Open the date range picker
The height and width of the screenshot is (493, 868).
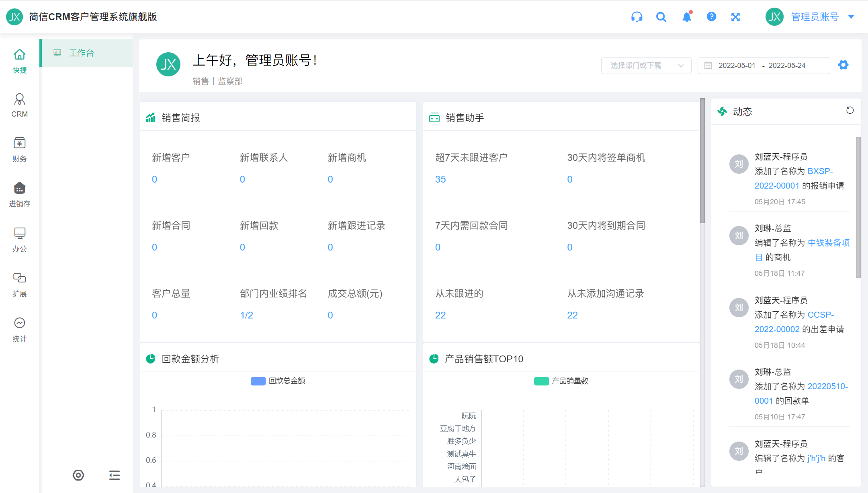point(763,66)
